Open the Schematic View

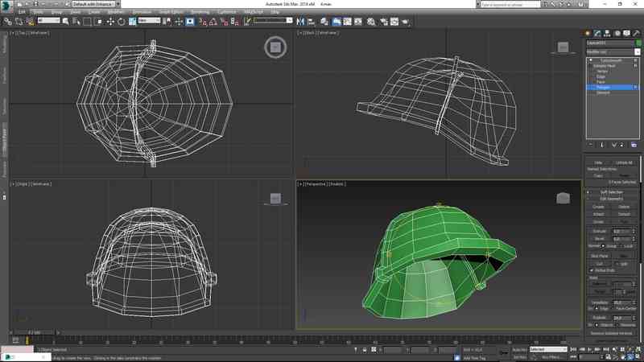[358, 22]
